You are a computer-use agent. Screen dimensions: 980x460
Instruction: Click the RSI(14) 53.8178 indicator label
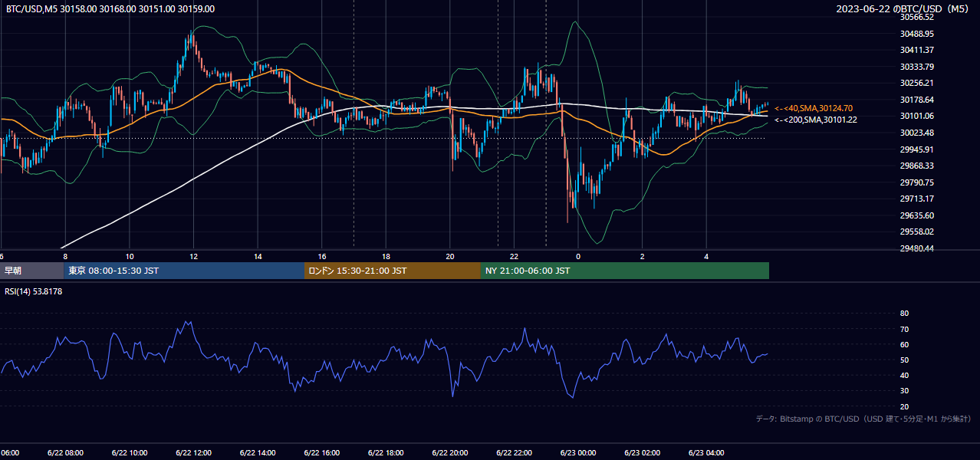coord(34,291)
